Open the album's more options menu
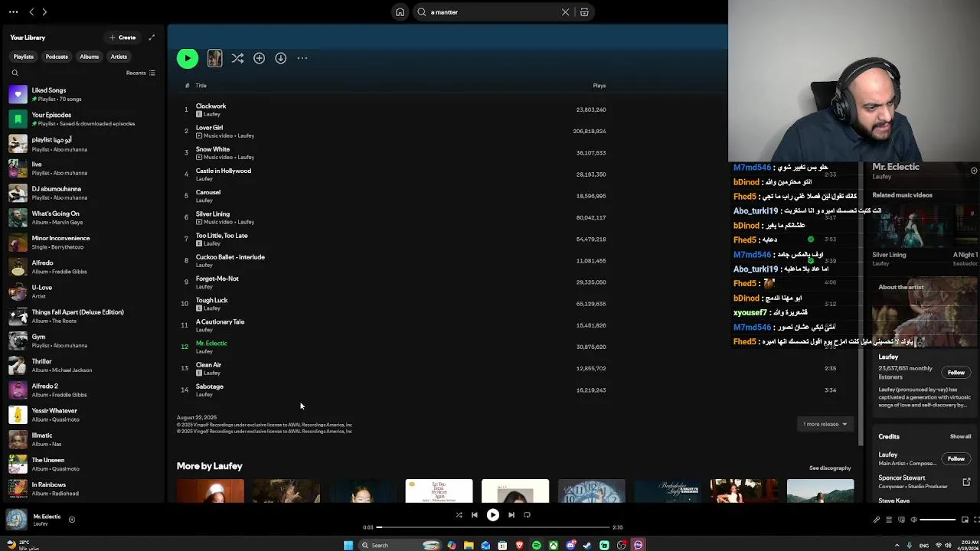Viewport: 980px width, 551px height. coord(302,58)
